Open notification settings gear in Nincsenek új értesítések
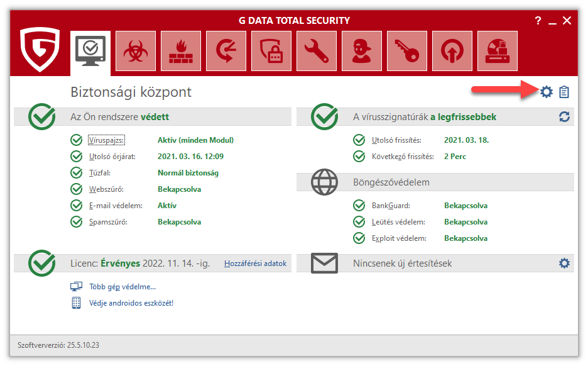Screen dimensions: 588x366 (x=564, y=263)
